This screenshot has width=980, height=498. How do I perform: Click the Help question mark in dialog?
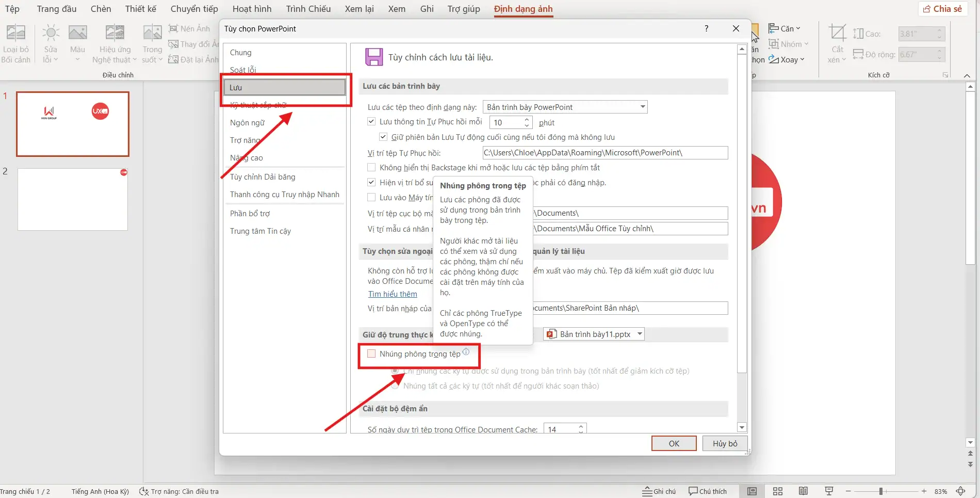coord(706,28)
